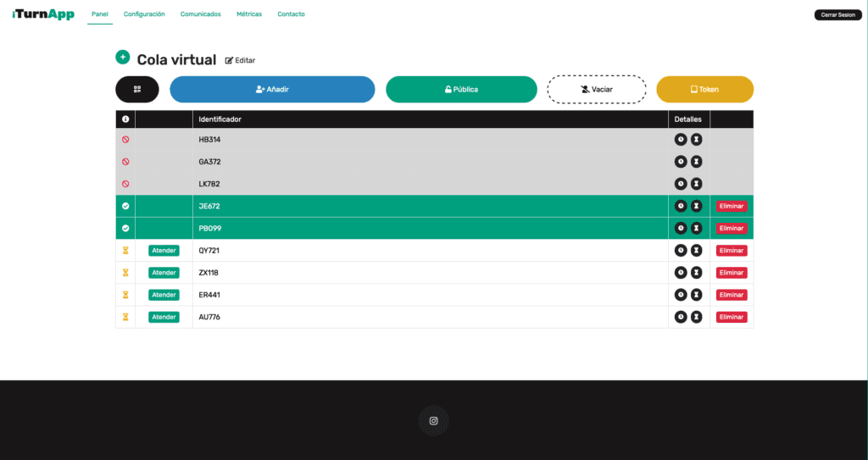
Task: Click the Editar link next to title
Action: click(x=240, y=60)
